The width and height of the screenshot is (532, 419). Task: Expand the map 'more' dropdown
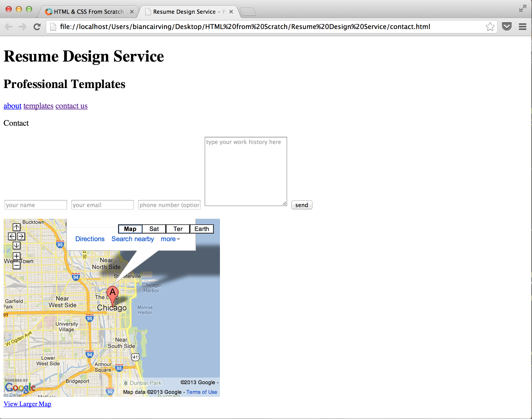(170, 239)
